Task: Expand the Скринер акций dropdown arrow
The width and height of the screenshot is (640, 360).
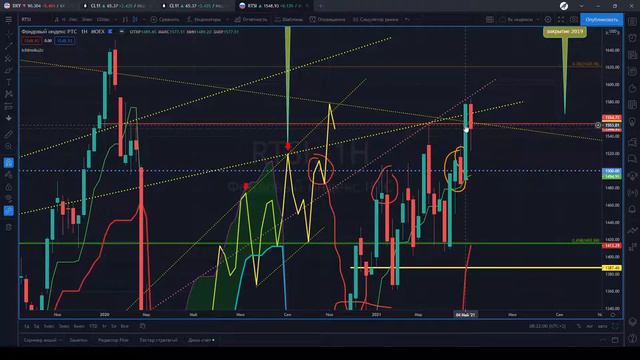Action: [x=60, y=340]
